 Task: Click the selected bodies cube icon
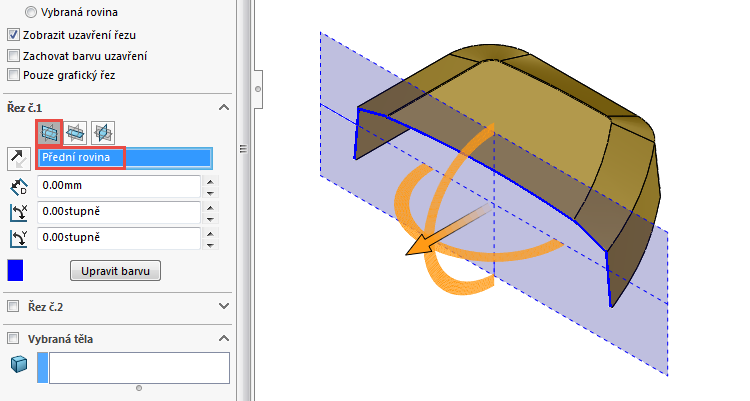pos(19,365)
